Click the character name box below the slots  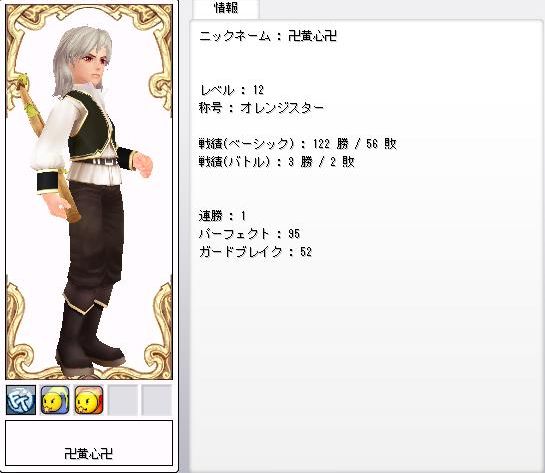[89, 443]
